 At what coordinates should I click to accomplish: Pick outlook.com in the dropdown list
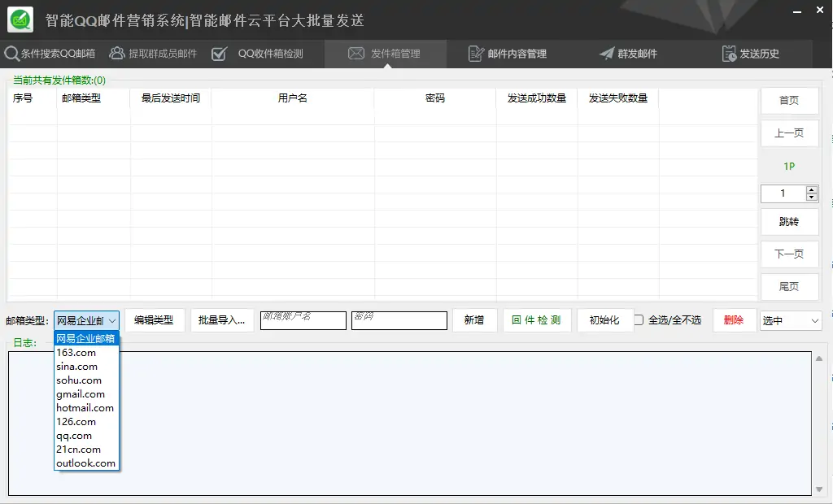point(86,463)
